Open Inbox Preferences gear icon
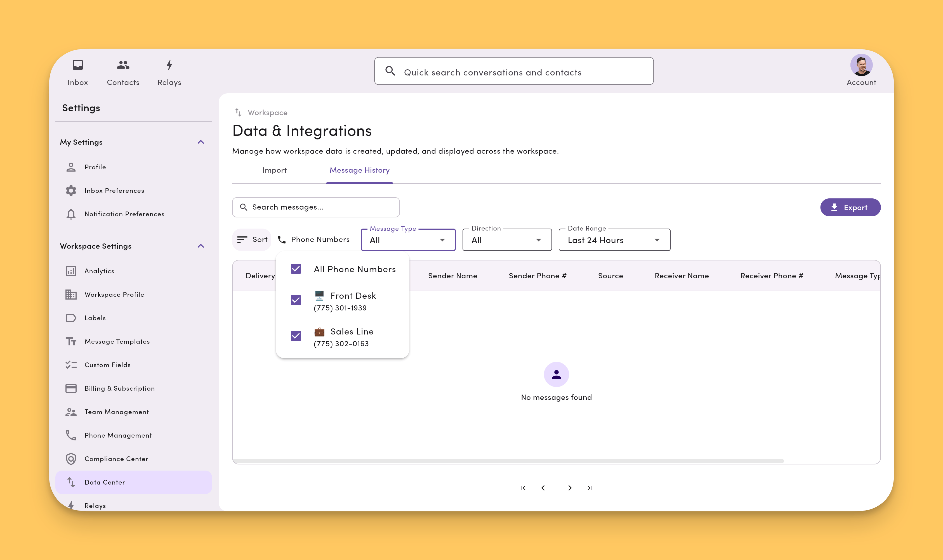 (x=71, y=191)
